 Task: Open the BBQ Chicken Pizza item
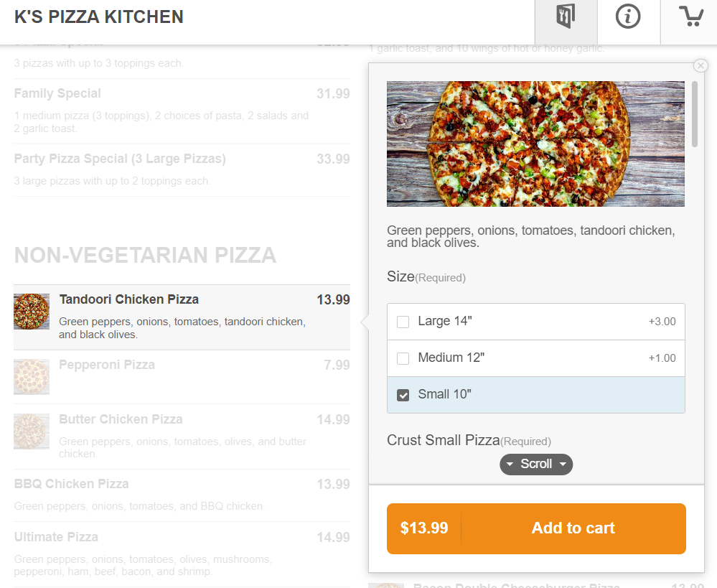[x=71, y=485]
